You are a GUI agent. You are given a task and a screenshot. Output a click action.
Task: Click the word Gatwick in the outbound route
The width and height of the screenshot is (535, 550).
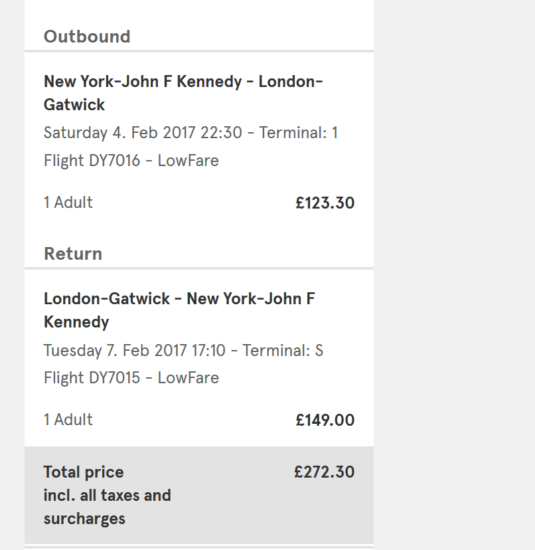click(x=74, y=105)
